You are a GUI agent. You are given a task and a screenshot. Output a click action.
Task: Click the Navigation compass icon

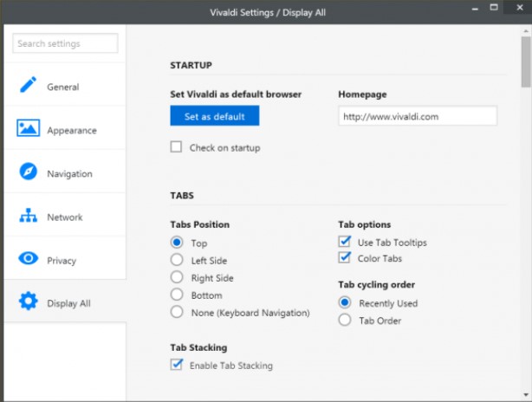tap(28, 172)
